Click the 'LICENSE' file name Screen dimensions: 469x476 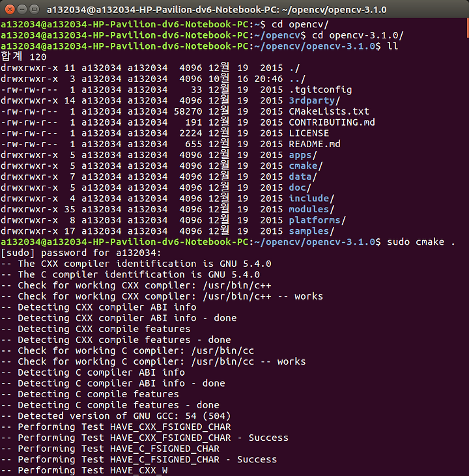click(309, 133)
